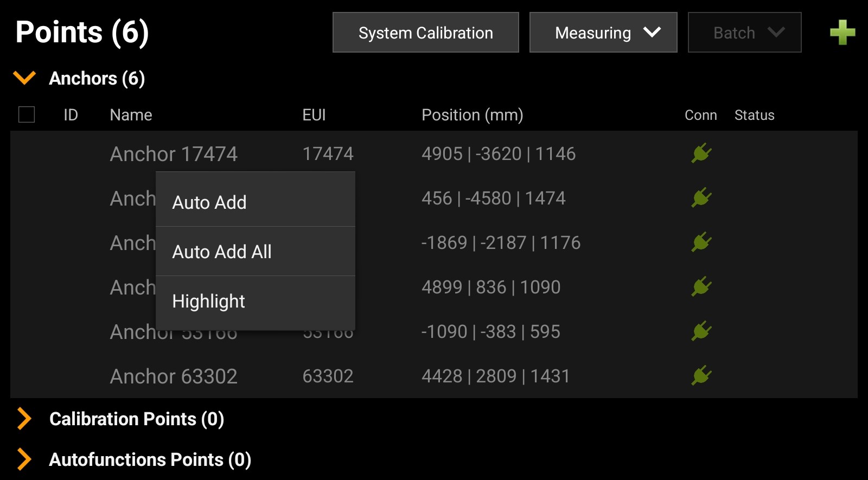868x480 pixels.
Task: Click the Position (mm) column header
Action: (x=472, y=115)
